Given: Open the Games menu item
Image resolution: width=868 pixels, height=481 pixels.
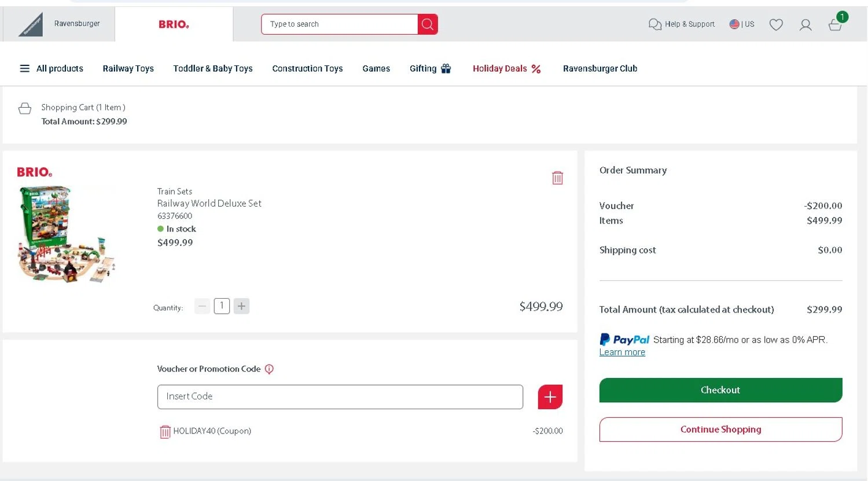Looking at the screenshot, I should click(376, 68).
